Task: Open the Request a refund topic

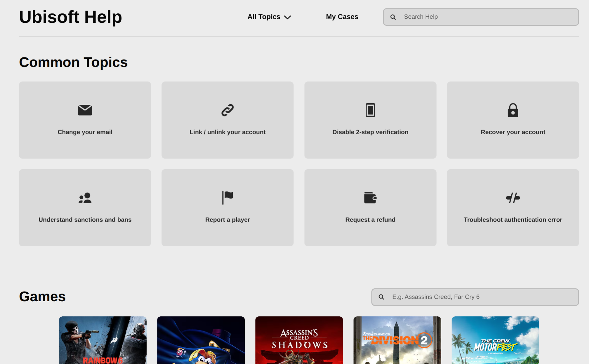Action: point(370,208)
